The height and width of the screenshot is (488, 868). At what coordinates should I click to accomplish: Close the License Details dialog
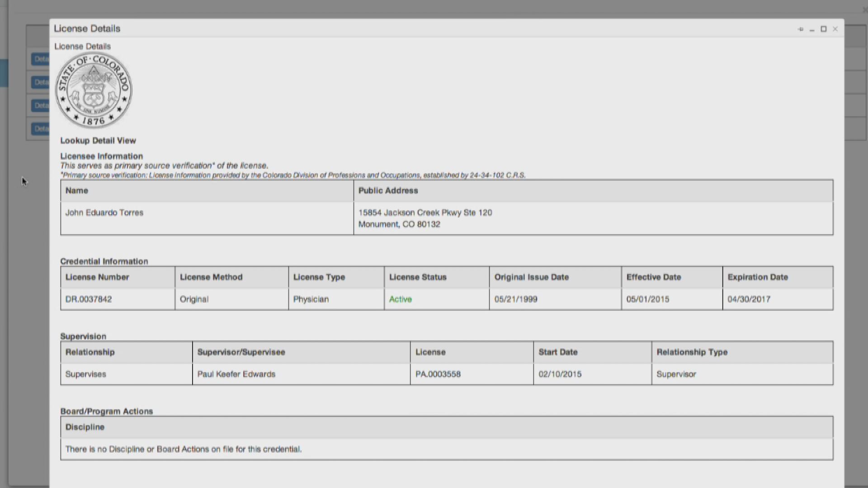click(835, 29)
